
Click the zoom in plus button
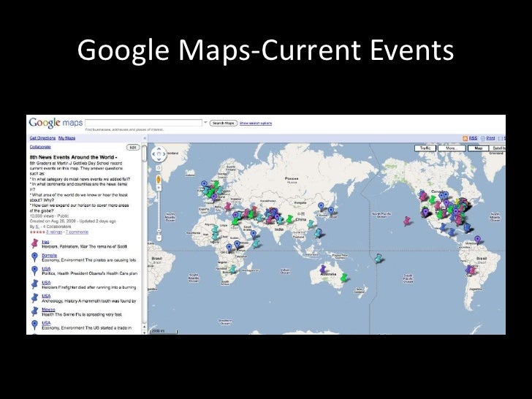[159, 189]
